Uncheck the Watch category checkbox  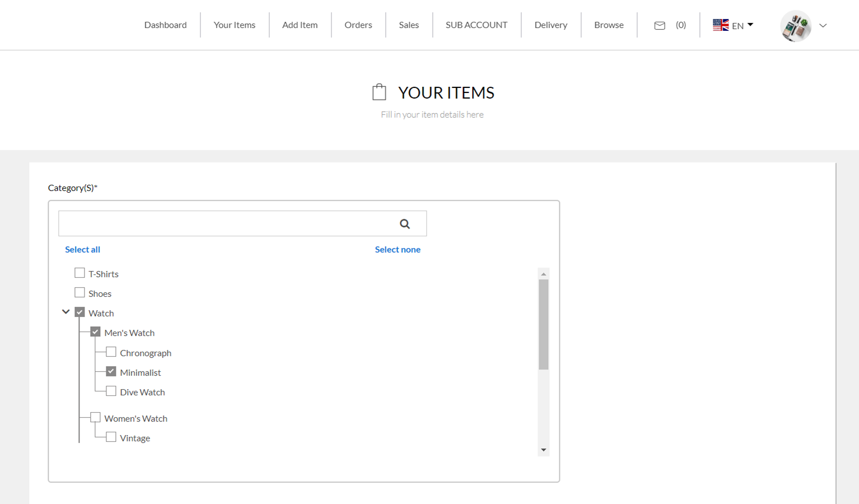[x=80, y=312]
